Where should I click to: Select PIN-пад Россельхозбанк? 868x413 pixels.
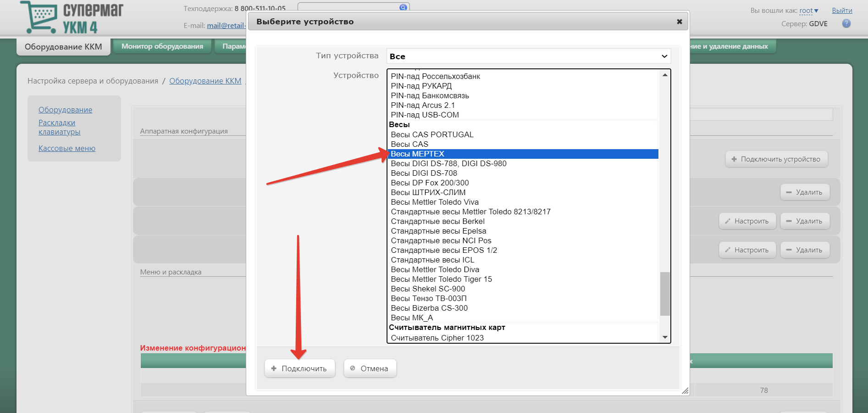pyautogui.click(x=523, y=76)
